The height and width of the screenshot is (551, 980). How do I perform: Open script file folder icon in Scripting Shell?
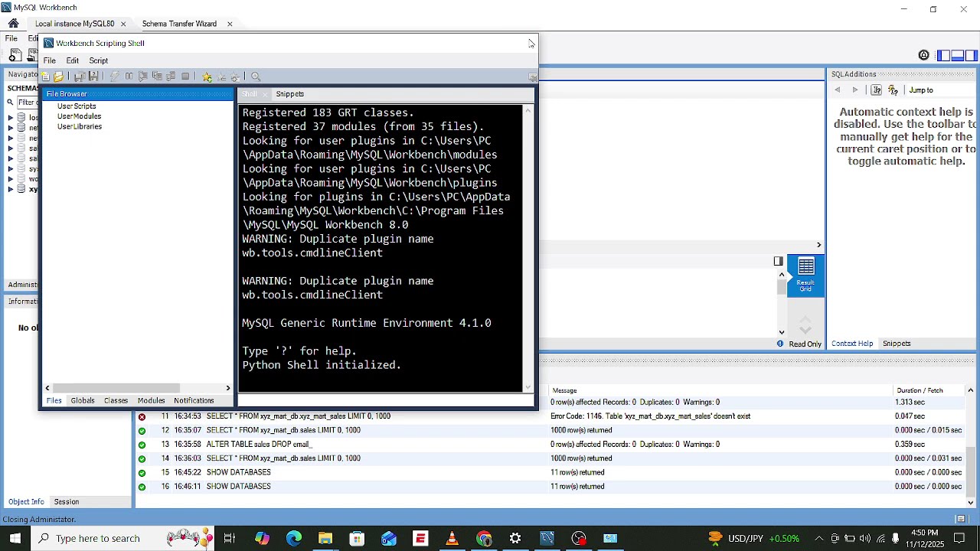(59, 77)
